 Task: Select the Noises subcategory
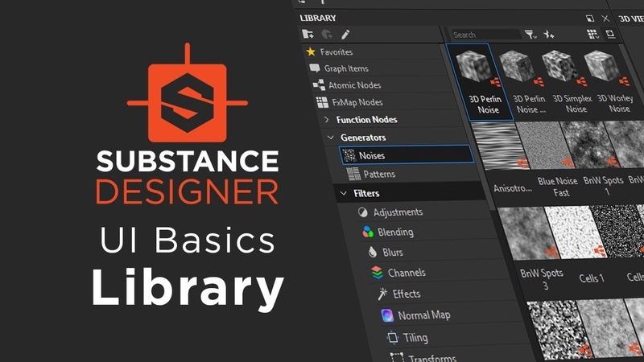(x=407, y=155)
